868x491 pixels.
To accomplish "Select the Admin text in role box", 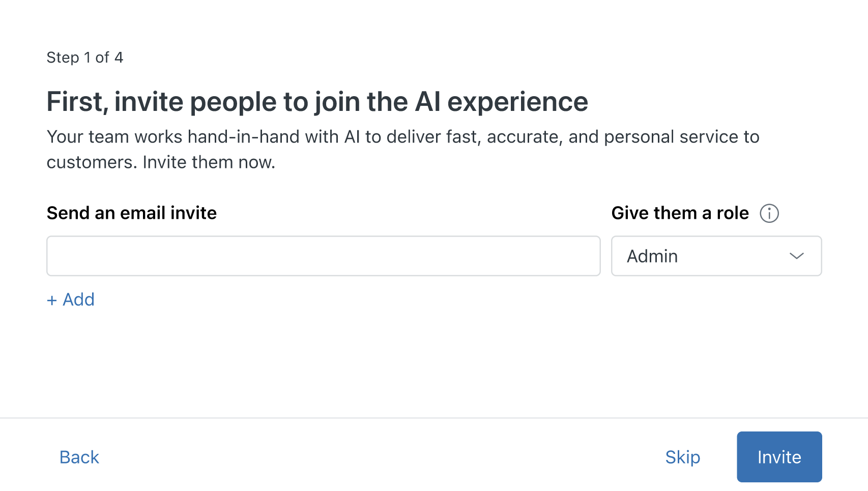I will coord(652,256).
